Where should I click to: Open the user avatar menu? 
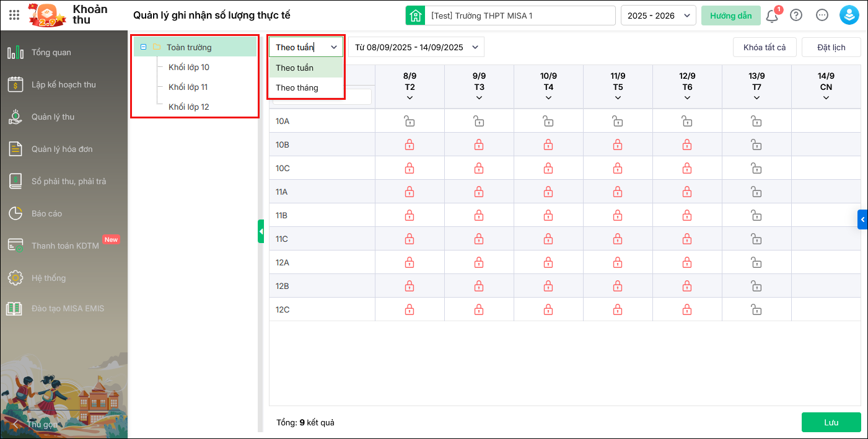(x=849, y=16)
